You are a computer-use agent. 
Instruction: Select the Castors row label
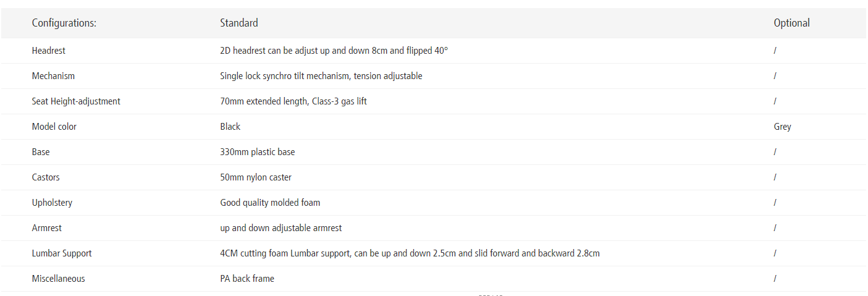46,177
